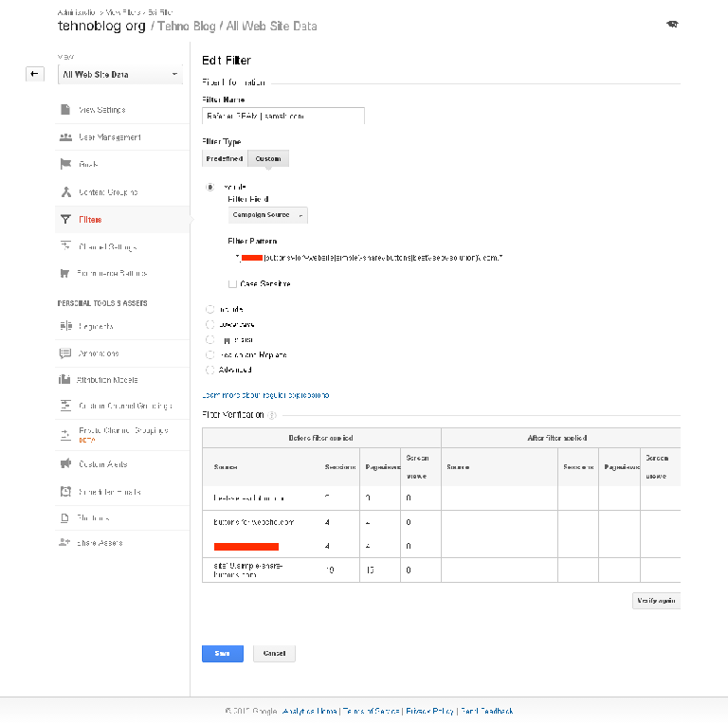The image size is (728, 724).
Task: Expand the Campaign Source filter field dropdown
Action: [x=268, y=215]
